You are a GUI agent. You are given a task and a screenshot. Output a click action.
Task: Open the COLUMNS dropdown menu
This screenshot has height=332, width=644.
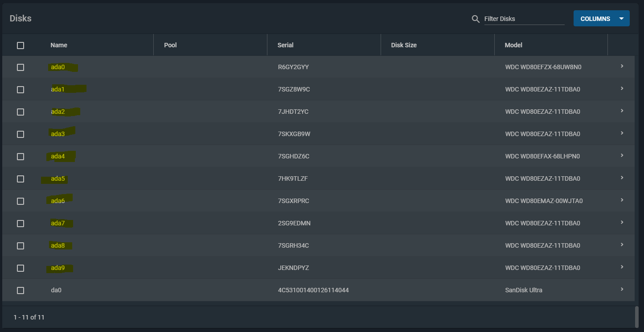pos(601,19)
